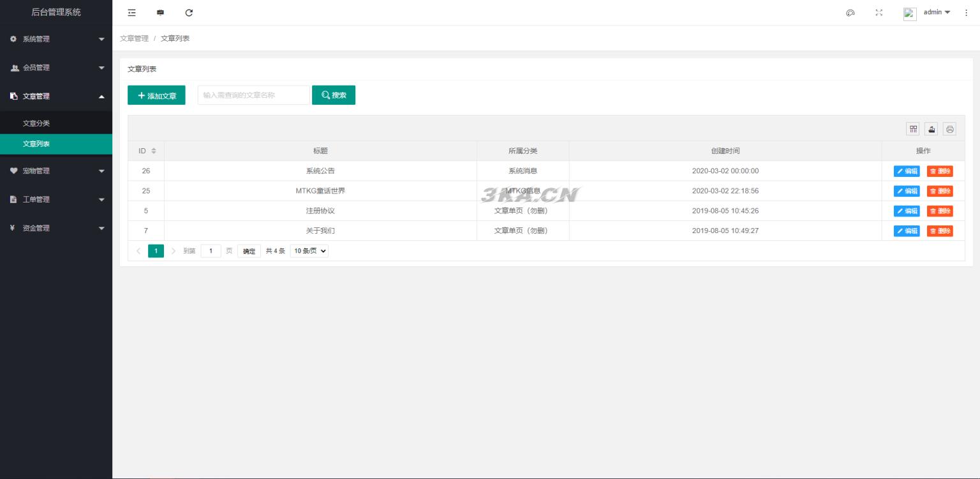Delete the MTKG童话世界 article

coord(940,191)
